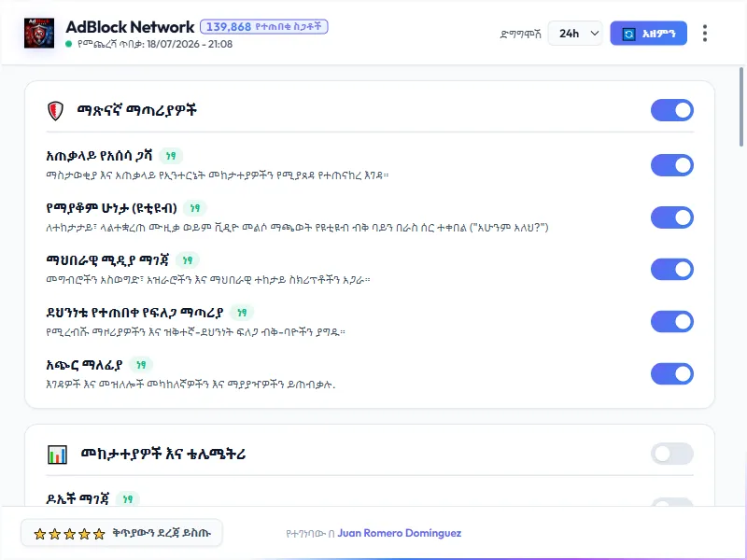747x560 pixels.
Task: Click the blue አዘምን update button
Action: coord(648,34)
